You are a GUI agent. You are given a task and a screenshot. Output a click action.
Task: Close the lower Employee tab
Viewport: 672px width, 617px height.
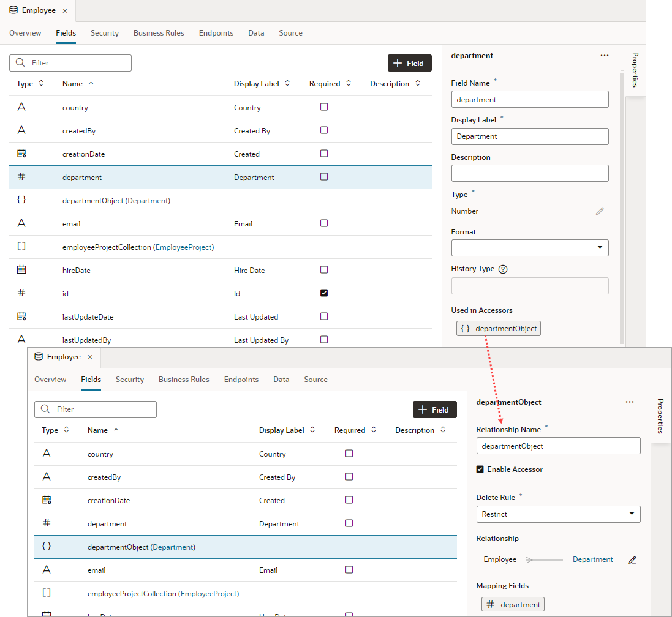tap(90, 357)
